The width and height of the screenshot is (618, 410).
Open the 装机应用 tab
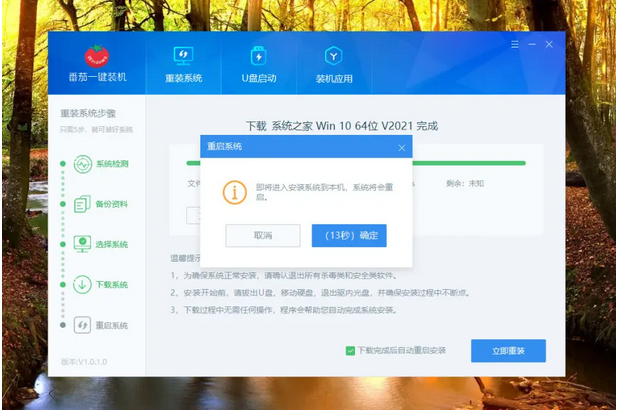pyautogui.click(x=334, y=63)
